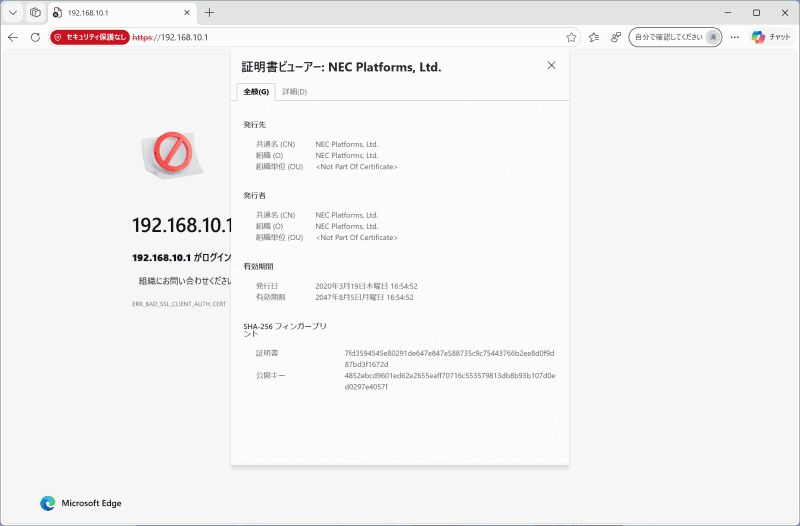The height and width of the screenshot is (526, 800).
Task: Switch to the 詳細(D) tab
Action: pyautogui.click(x=294, y=92)
